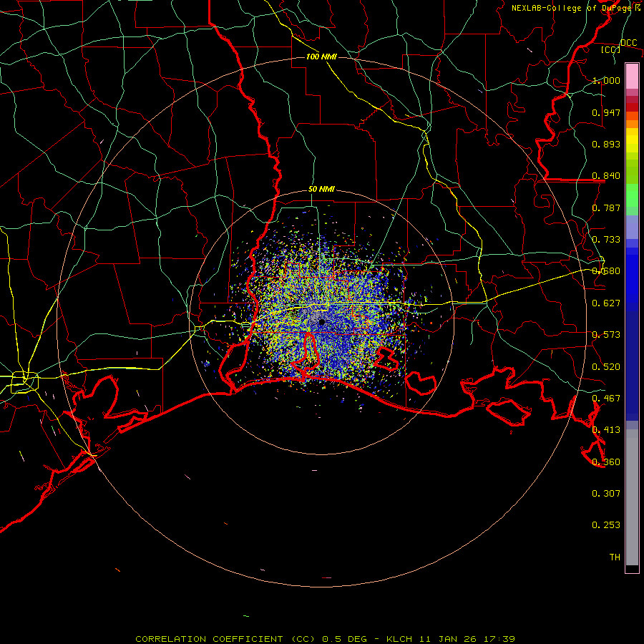Click the 0.787 scale value
Viewport: 644px width, 644px height.
click(x=606, y=208)
